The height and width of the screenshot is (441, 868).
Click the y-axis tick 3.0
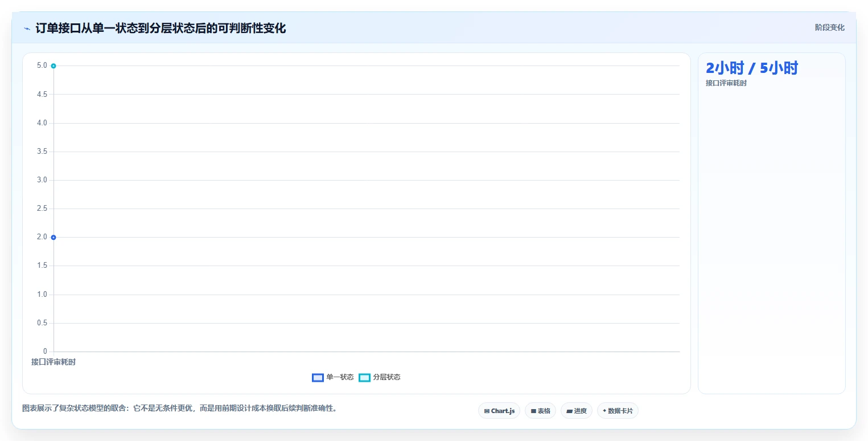point(42,180)
